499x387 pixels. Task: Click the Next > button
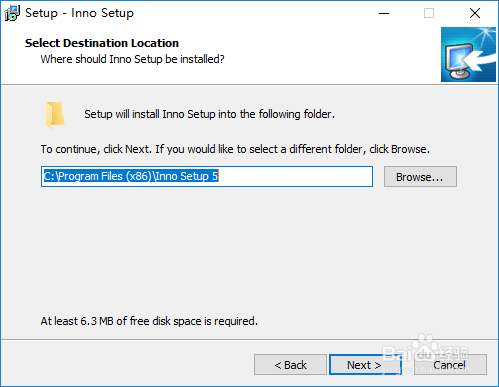(x=365, y=365)
